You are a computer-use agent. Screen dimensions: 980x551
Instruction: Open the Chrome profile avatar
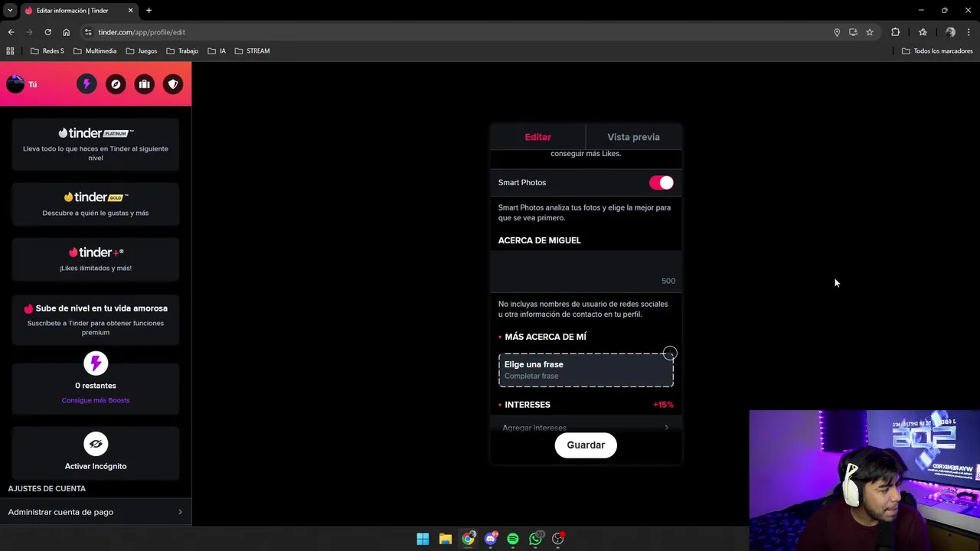950,32
